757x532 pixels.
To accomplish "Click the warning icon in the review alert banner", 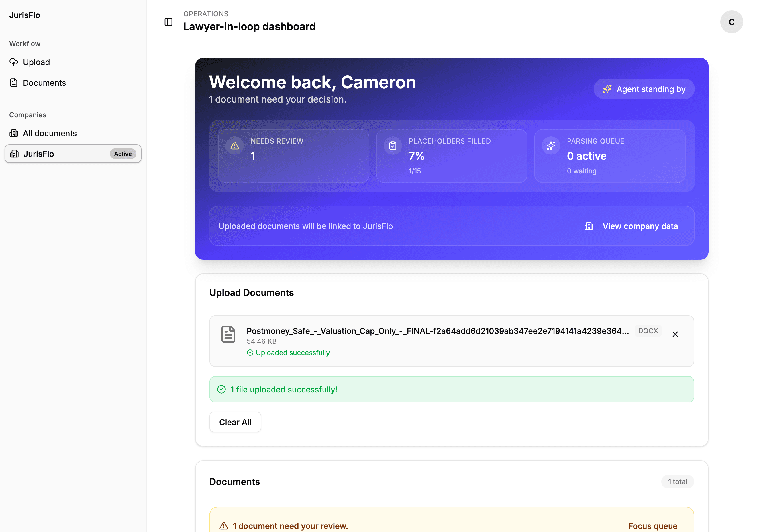I will [224, 525].
